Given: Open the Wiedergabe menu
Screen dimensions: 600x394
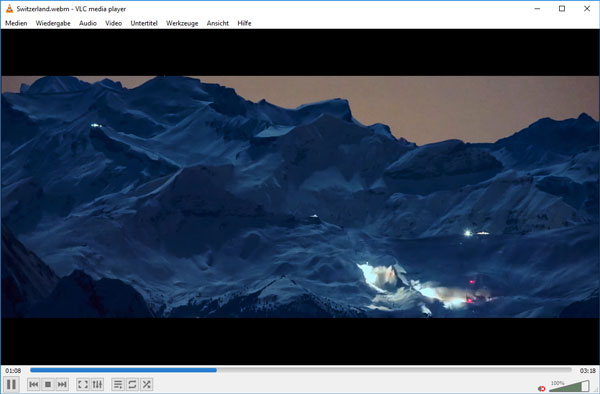Looking at the screenshot, I should (53, 23).
